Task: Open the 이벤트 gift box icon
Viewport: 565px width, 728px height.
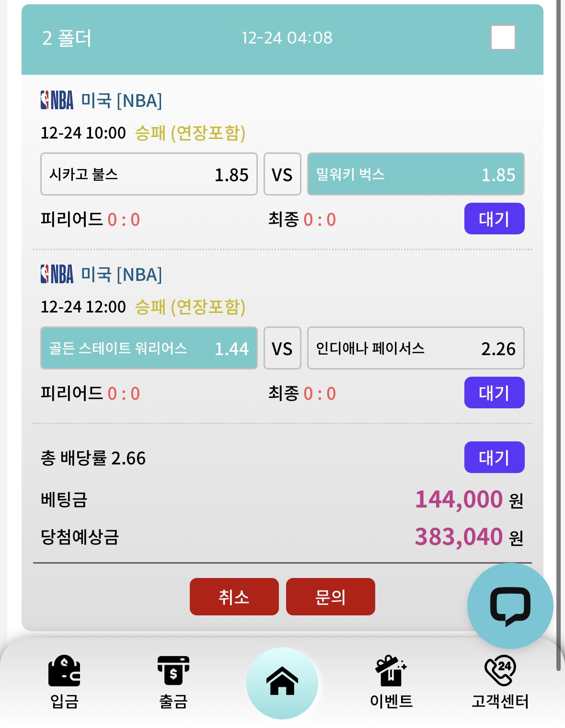Action: pos(391,671)
